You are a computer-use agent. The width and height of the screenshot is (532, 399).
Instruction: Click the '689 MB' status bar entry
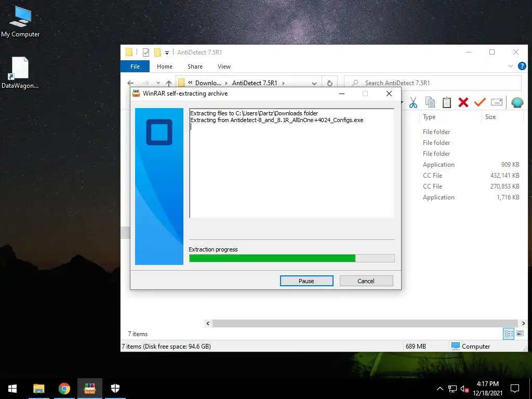416,347
